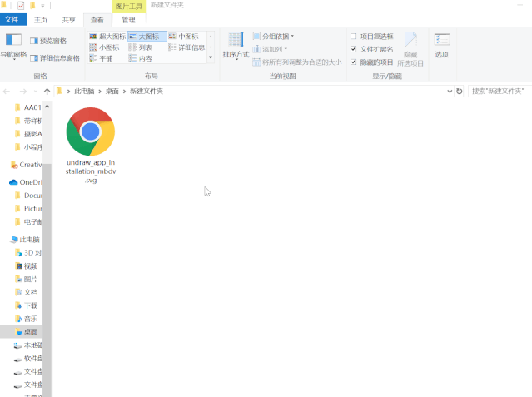
Task: Click 桌面 in the address path
Action: pyautogui.click(x=112, y=92)
